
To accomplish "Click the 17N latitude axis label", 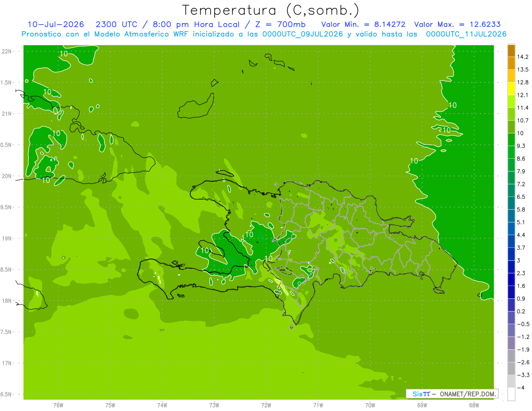I will (7, 363).
